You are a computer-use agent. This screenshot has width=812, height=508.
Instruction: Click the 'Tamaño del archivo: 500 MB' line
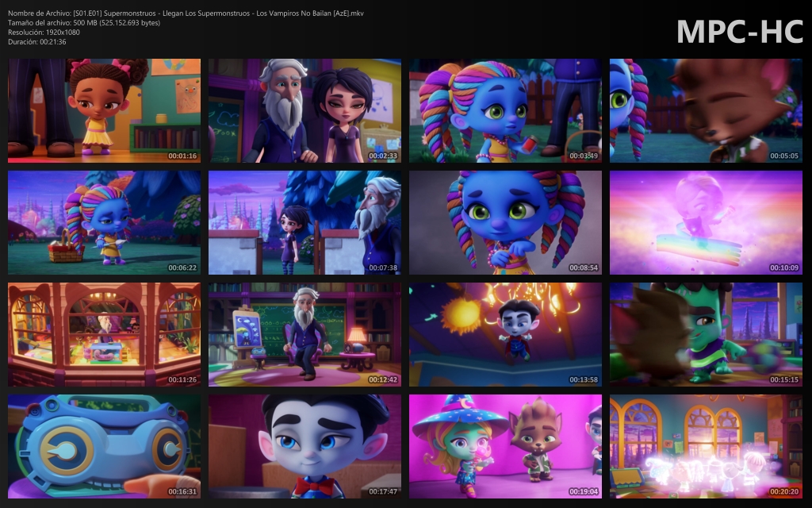tap(84, 23)
